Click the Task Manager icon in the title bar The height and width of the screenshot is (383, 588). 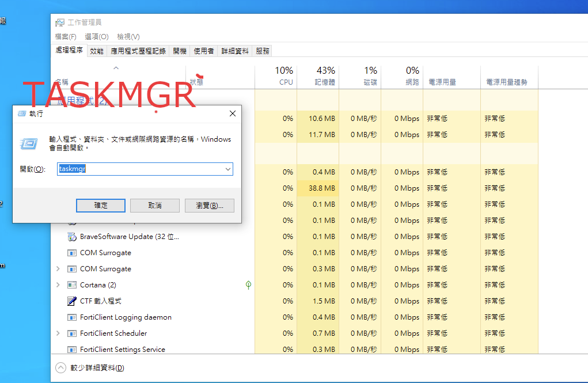point(60,22)
